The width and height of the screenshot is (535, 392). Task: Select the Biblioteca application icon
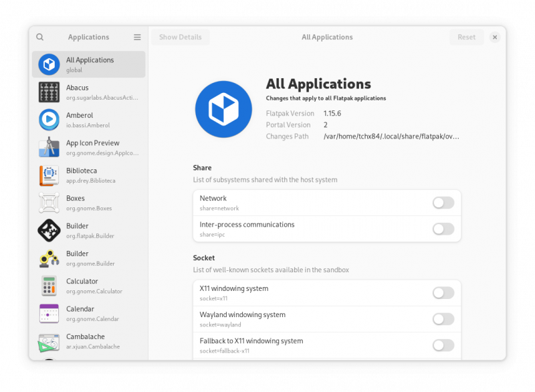click(x=49, y=175)
